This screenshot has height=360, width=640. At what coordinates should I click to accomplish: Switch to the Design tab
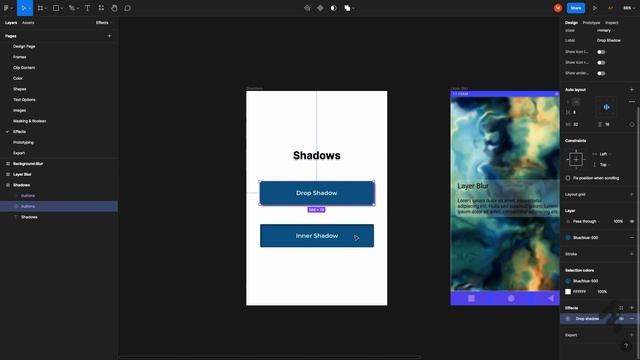(x=571, y=22)
